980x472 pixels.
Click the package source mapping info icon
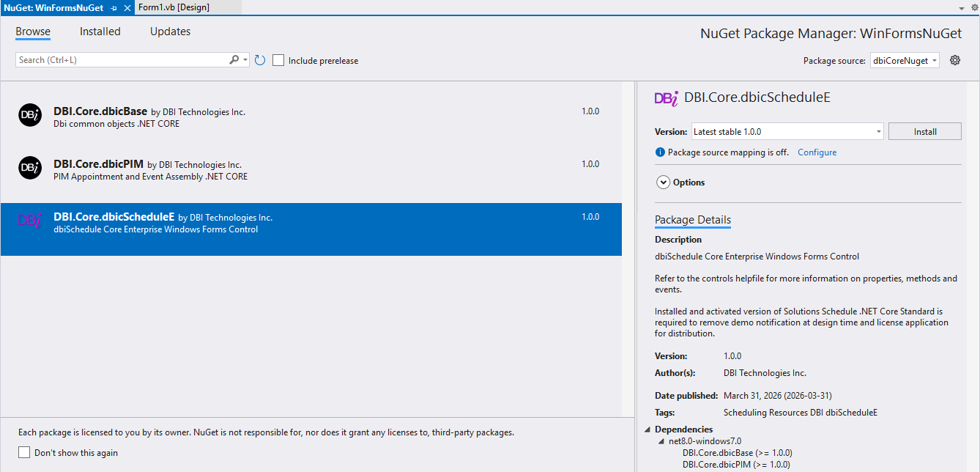[660, 152]
